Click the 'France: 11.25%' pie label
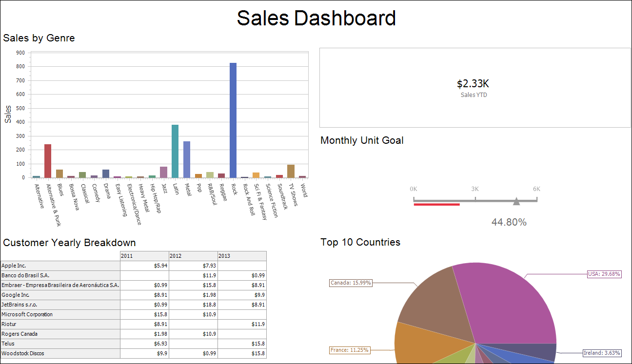This screenshot has height=364, width=632. [350, 350]
